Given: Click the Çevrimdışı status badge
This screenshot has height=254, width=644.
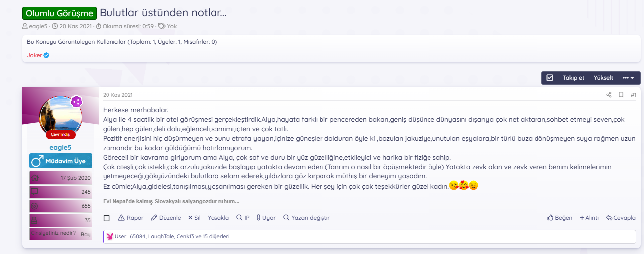Looking at the screenshot, I should tap(61, 135).
